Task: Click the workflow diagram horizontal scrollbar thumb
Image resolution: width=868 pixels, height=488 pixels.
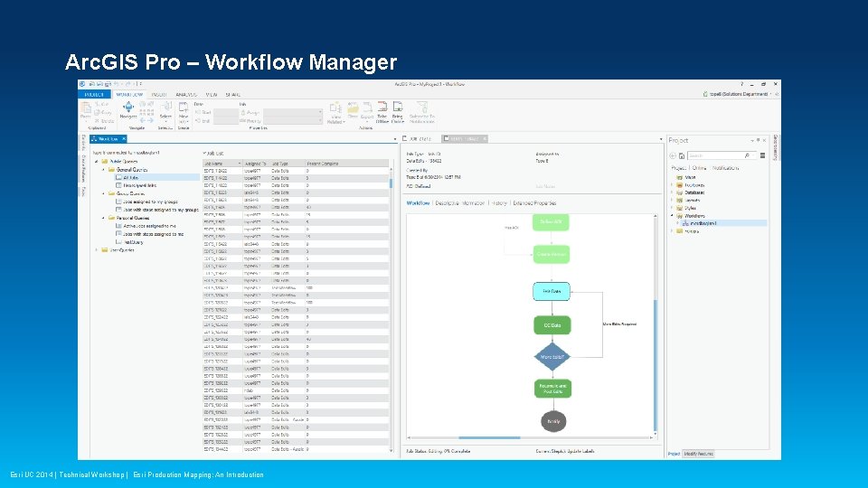Action: (x=489, y=438)
